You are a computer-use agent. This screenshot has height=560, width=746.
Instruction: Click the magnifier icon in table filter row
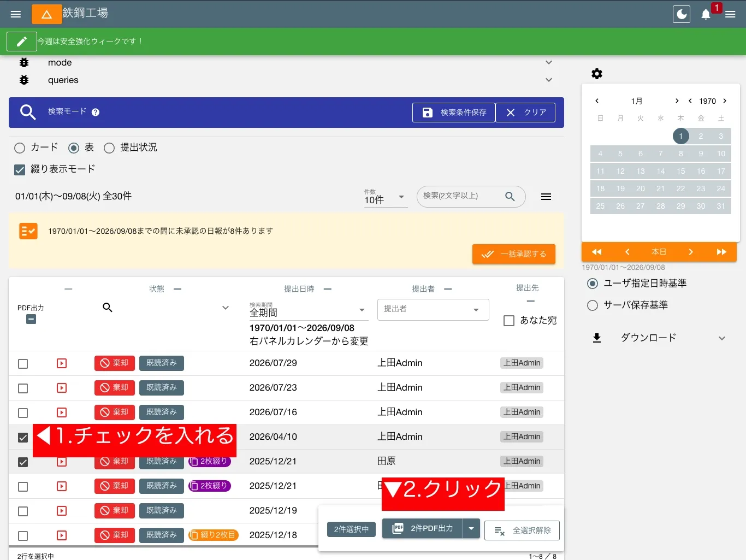point(108,308)
